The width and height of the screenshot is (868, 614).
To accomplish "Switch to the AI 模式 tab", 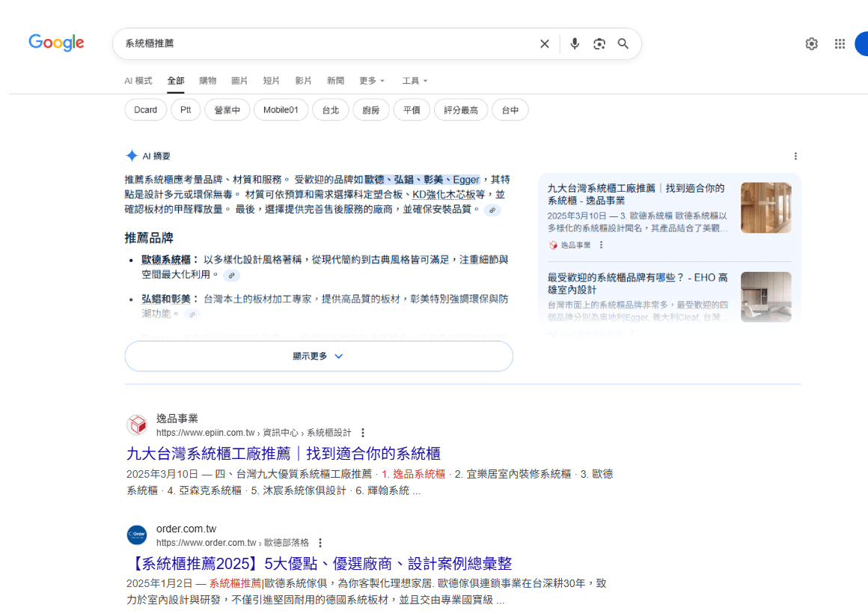I will [138, 81].
